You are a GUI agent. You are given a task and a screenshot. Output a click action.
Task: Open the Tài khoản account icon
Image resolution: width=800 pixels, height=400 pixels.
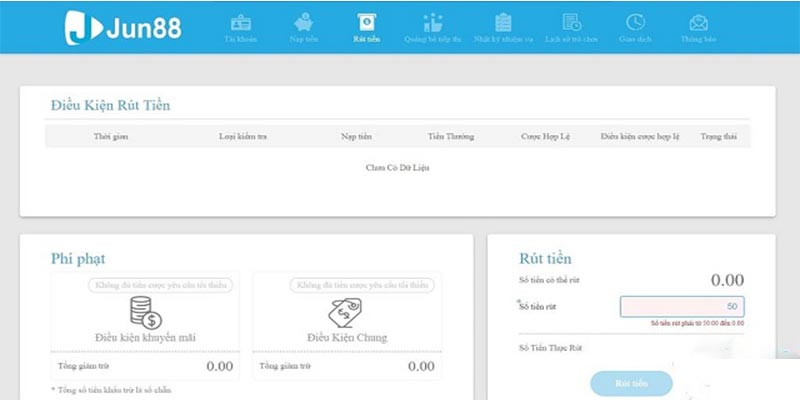point(240,23)
